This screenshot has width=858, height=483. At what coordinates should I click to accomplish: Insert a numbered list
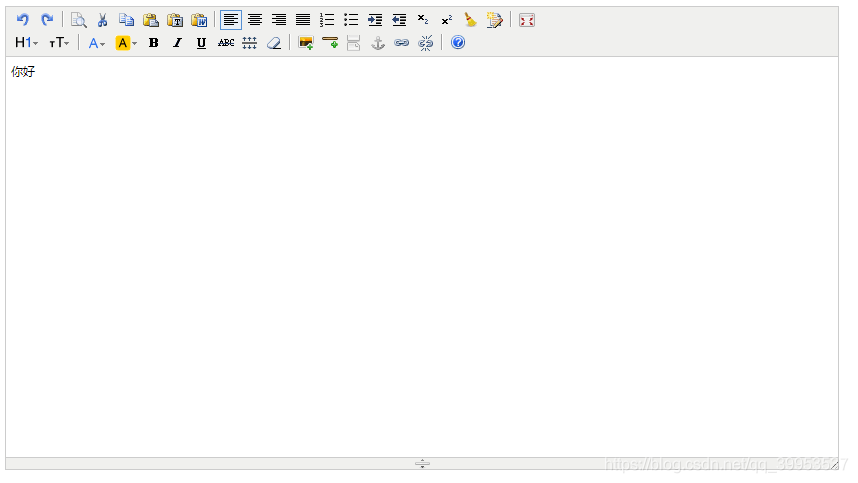coord(327,20)
